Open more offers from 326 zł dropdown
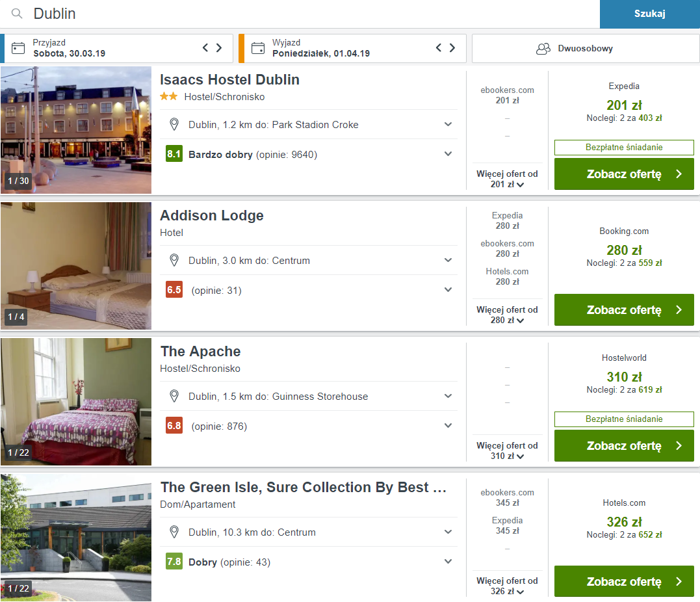700x602 pixels. (507, 586)
